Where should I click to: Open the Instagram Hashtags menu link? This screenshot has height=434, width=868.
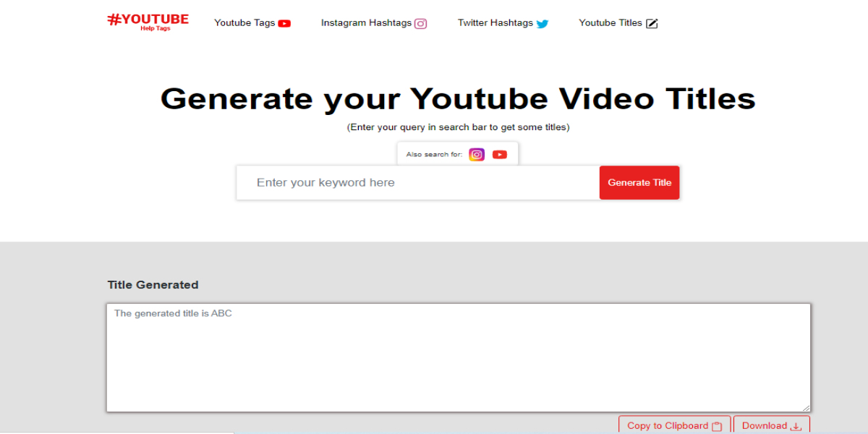coord(374,22)
